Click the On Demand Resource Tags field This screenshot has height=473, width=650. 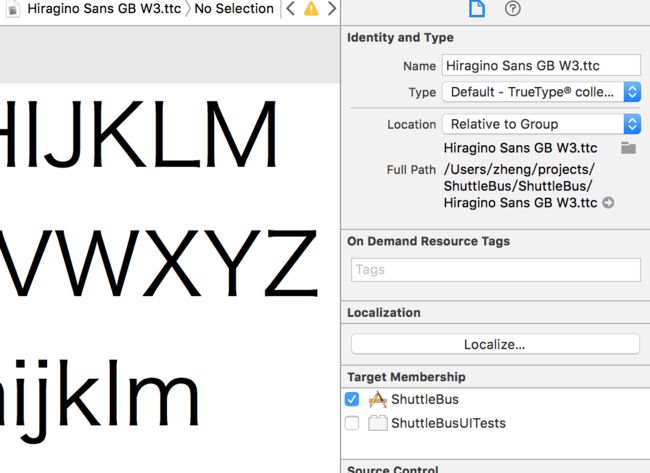click(x=496, y=270)
